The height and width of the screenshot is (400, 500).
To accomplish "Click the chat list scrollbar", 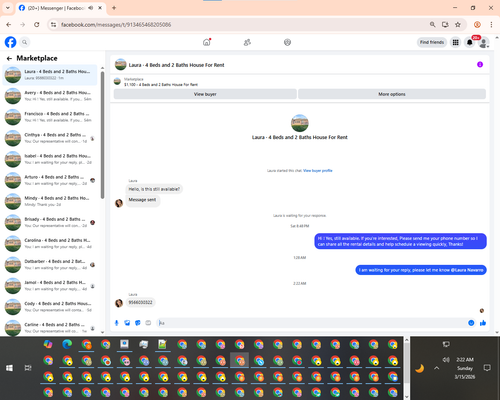I will click(102, 135).
